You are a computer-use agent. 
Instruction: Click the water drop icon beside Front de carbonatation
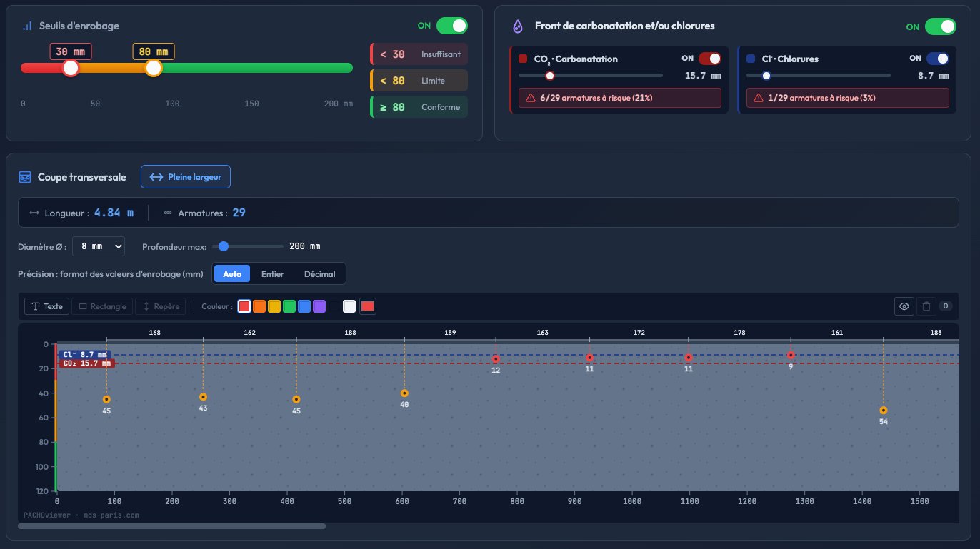coord(518,26)
